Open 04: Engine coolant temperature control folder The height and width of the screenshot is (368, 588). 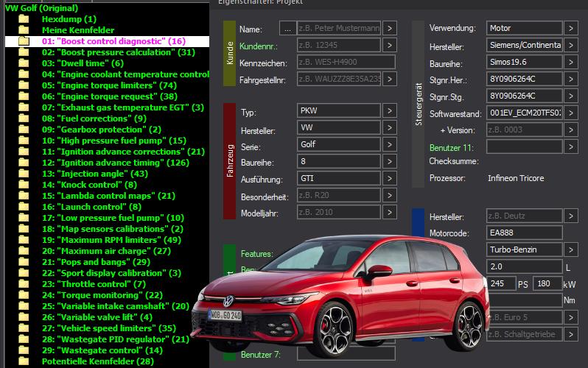pyautogui.click(x=125, y=74)
